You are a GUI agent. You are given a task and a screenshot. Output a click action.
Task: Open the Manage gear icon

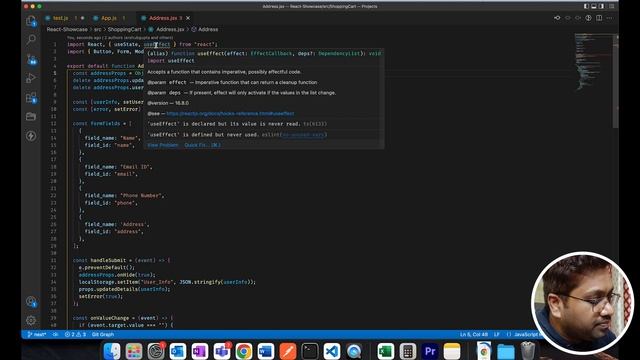(31, 320)
